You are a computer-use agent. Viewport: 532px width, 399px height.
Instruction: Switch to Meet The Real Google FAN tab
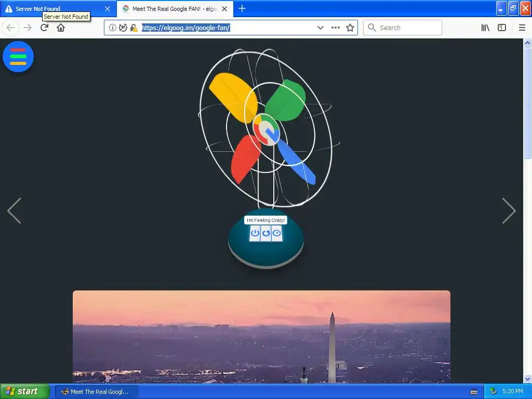click(x=175, y=9)
